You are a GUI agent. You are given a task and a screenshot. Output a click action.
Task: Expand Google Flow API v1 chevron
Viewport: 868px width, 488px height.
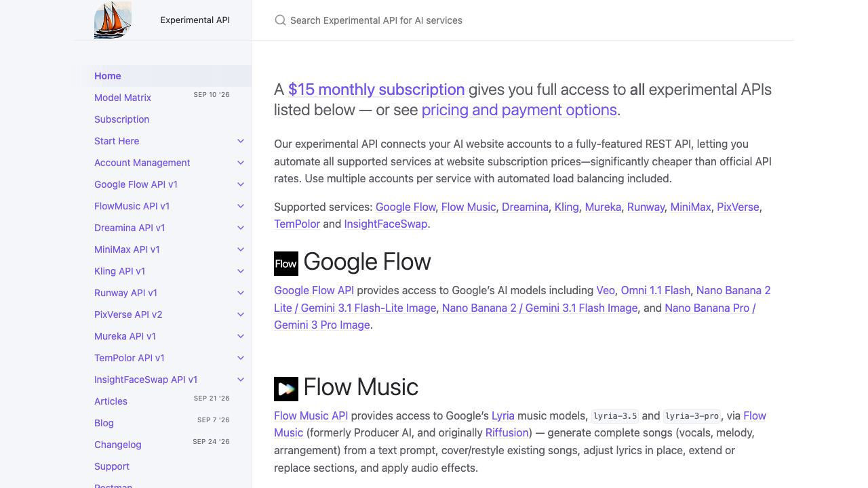[x=241, y=184]
